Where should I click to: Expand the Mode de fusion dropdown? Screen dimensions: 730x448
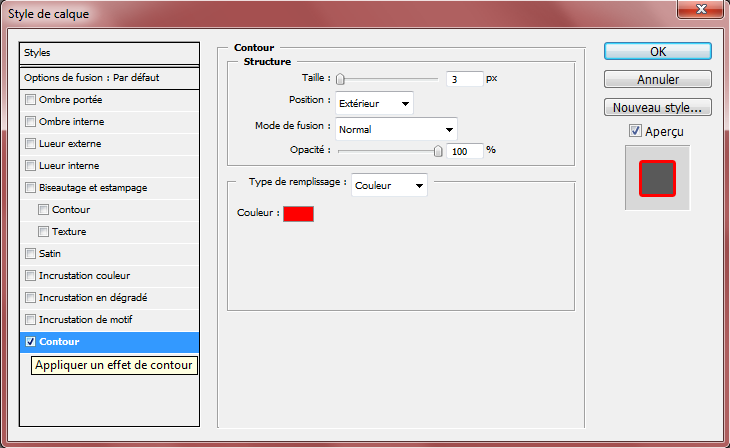(396, 129)
